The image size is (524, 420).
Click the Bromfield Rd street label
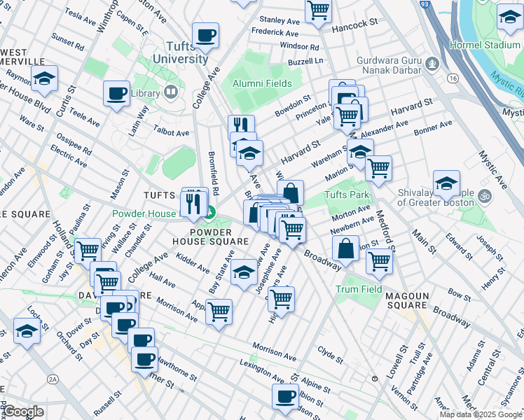pyautogui.click(x=213, y=174)
